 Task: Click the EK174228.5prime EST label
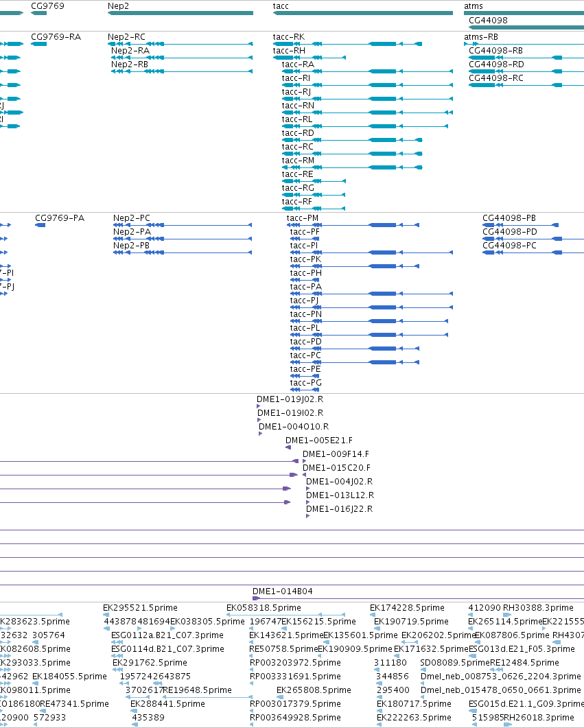[407, 607]
